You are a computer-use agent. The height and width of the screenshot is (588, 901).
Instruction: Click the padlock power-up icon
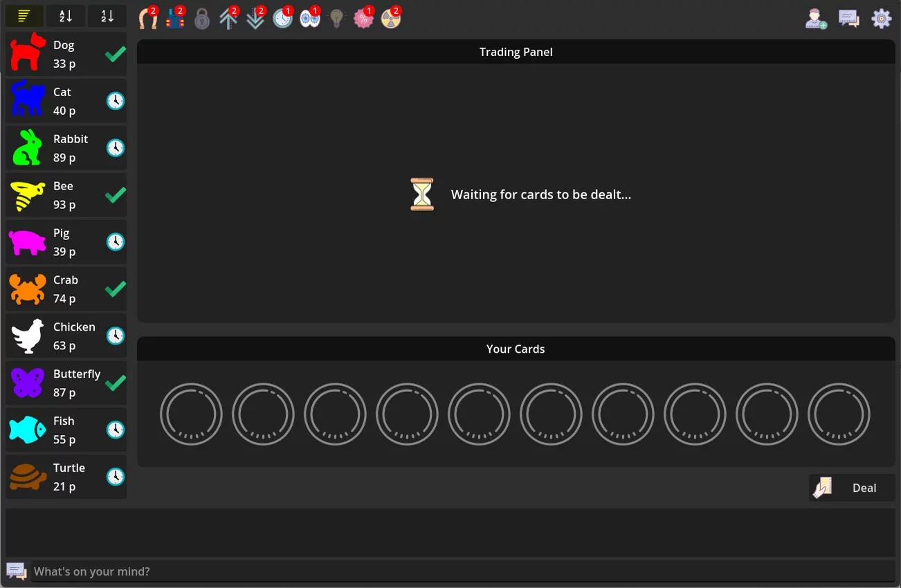point(201,19)
